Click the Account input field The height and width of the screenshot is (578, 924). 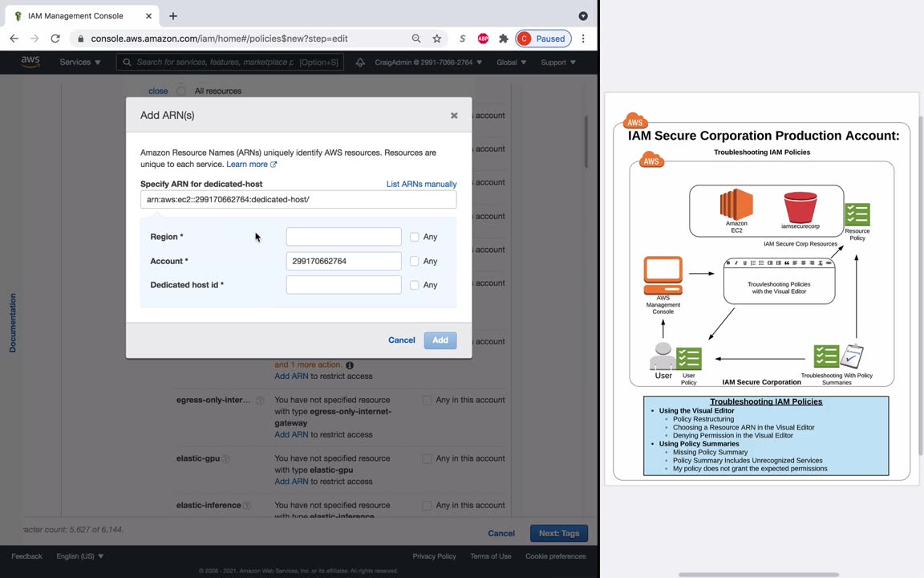(x=343, y=261)
